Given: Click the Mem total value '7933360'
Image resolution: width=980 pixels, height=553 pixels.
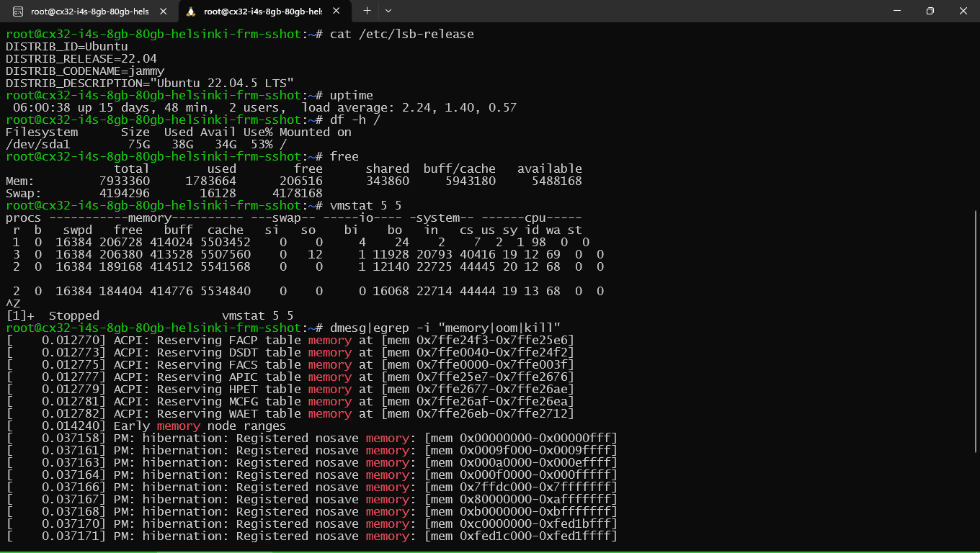Looking at the screenshot, I should [x=125, y=181].
